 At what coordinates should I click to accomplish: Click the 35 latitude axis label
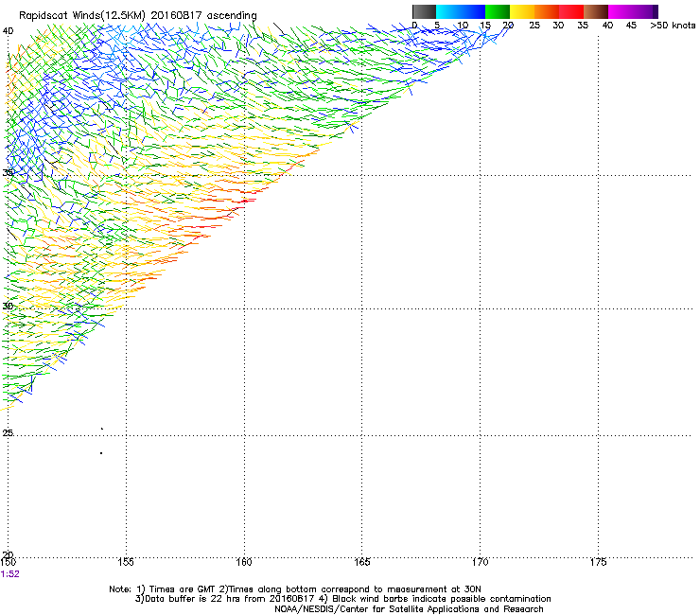(8, 173)
